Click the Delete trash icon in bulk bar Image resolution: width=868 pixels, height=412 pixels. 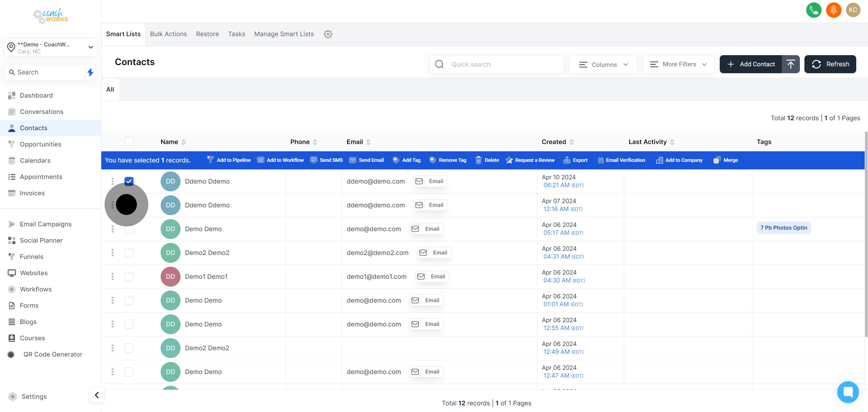point(478,160)
